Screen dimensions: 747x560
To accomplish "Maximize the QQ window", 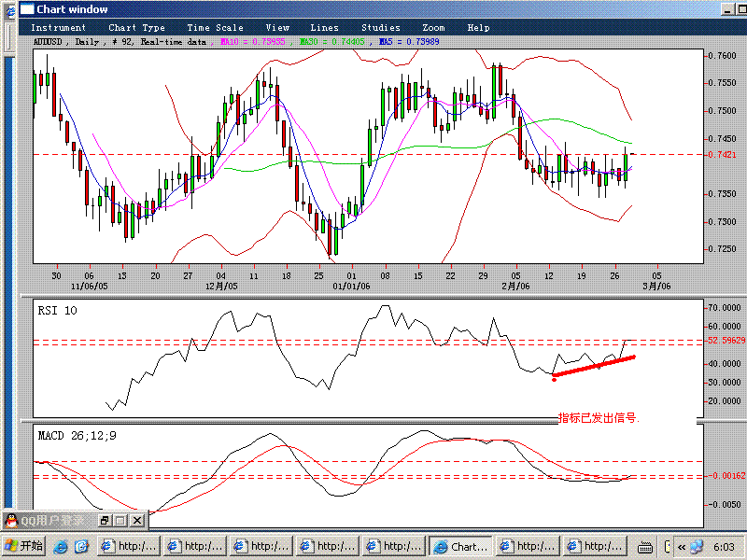I will (x=120, y=520).
